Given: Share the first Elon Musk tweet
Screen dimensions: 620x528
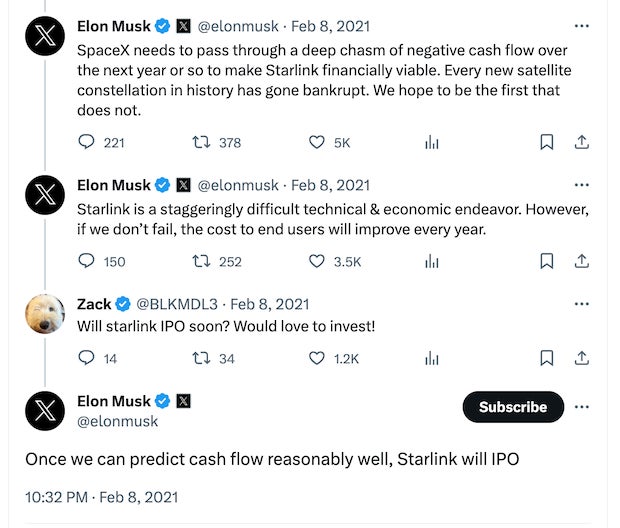Looking at the screenshot, I should coord(581,143).
